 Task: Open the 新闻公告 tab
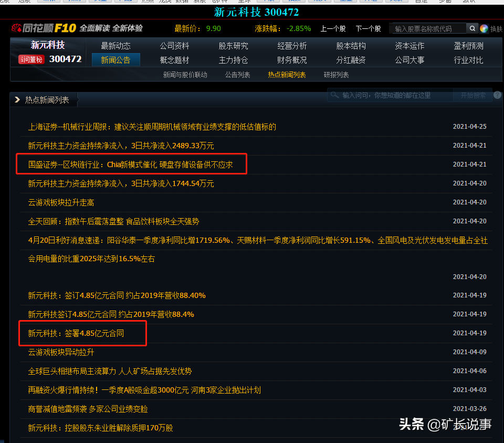115,60
